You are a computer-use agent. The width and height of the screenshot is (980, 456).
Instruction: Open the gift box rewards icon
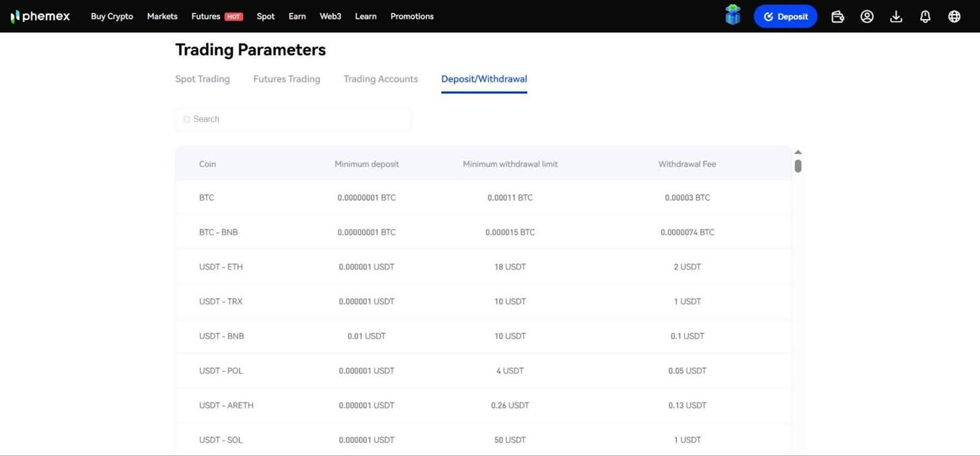tap(733, 15)
